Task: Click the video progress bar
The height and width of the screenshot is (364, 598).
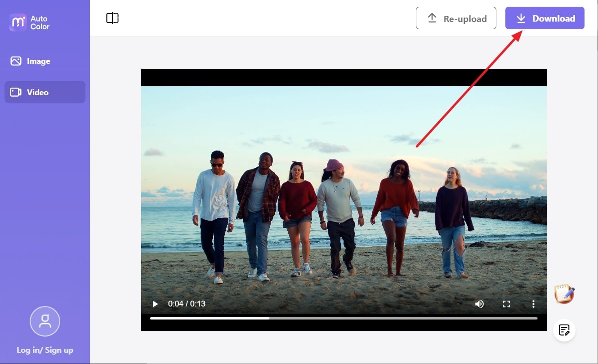Action: [344, 318]
